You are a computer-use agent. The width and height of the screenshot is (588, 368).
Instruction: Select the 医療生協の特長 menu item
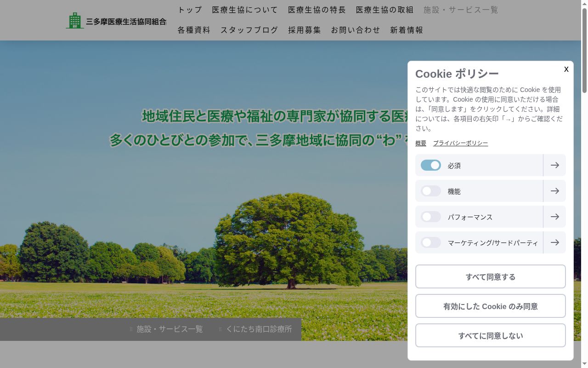click(317, 10)
